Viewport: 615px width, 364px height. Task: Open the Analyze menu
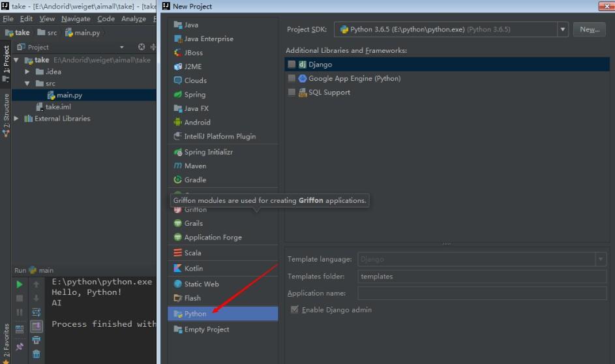pos(133,19)
